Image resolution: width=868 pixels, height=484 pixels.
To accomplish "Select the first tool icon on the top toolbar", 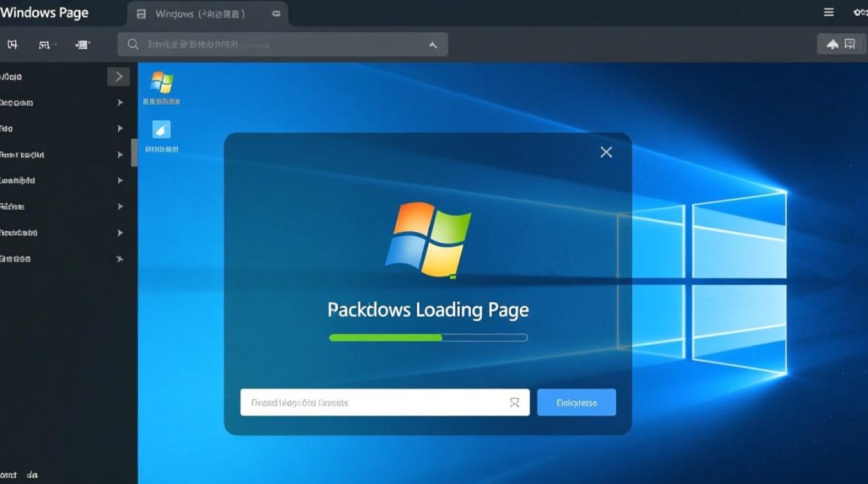I will coord(12,45).
